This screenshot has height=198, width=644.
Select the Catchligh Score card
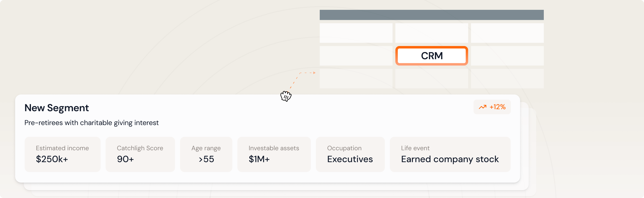coord(140,154)
